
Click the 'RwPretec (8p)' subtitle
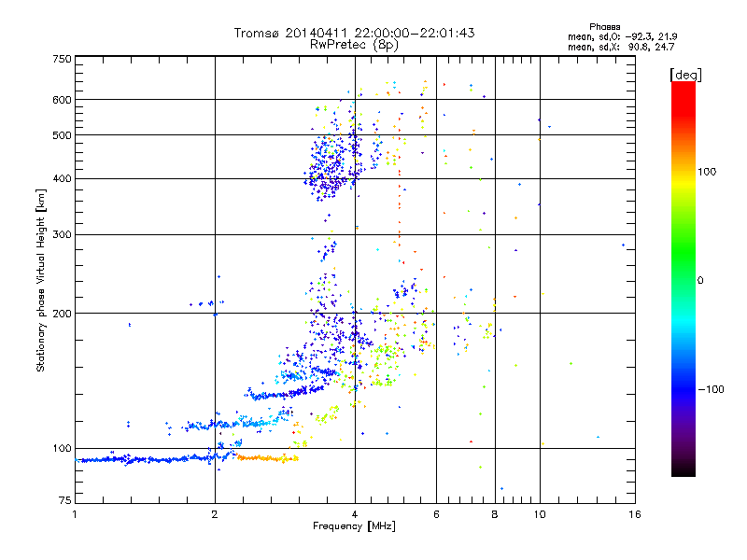pyautogui.click(x=354, y=45)
